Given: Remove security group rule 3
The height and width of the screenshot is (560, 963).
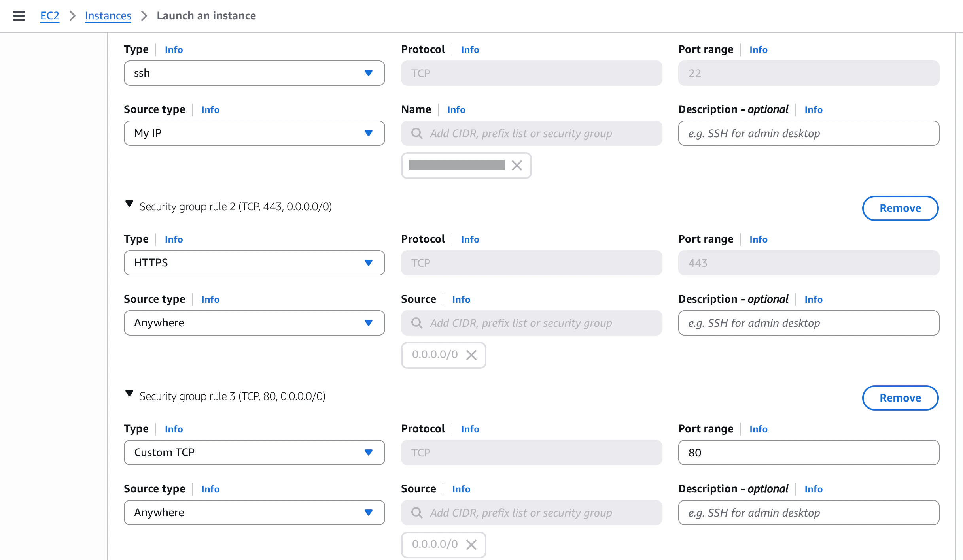Looking at the screenshot, I should 900,398.
